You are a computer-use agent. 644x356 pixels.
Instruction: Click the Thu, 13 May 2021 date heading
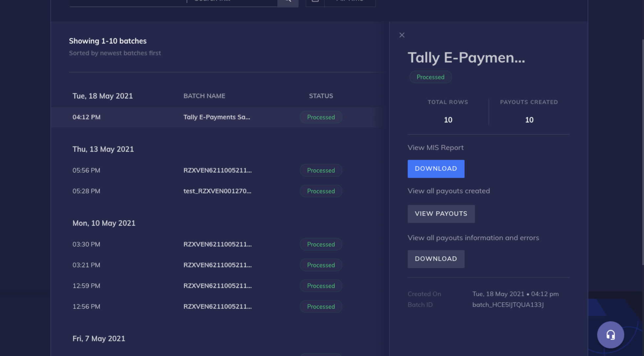point(103,149)
